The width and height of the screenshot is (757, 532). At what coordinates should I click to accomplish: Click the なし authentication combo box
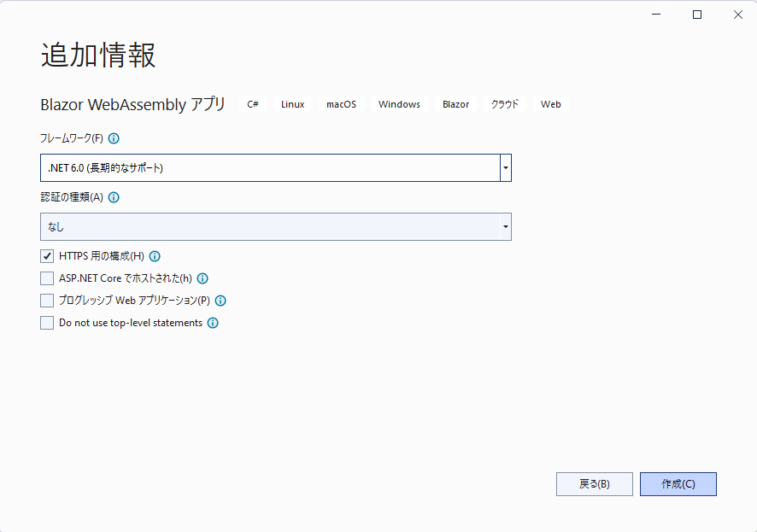(x=276, y=226)
